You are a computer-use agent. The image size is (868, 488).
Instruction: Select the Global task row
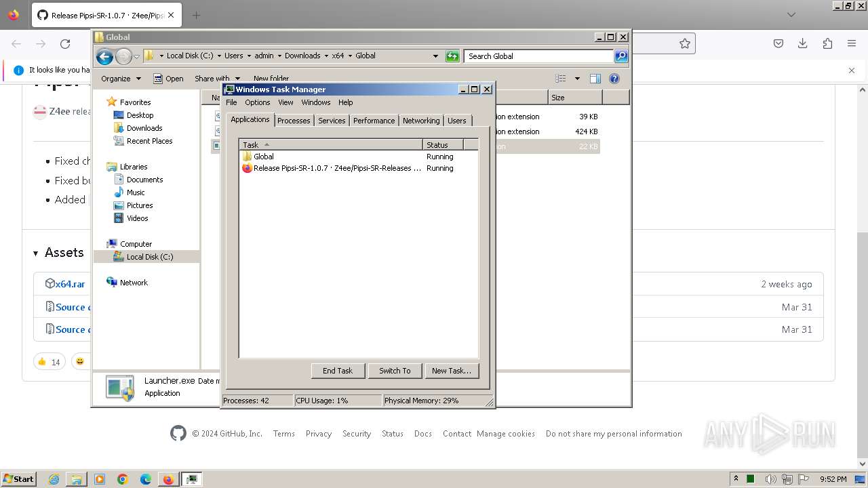(358, 157)
